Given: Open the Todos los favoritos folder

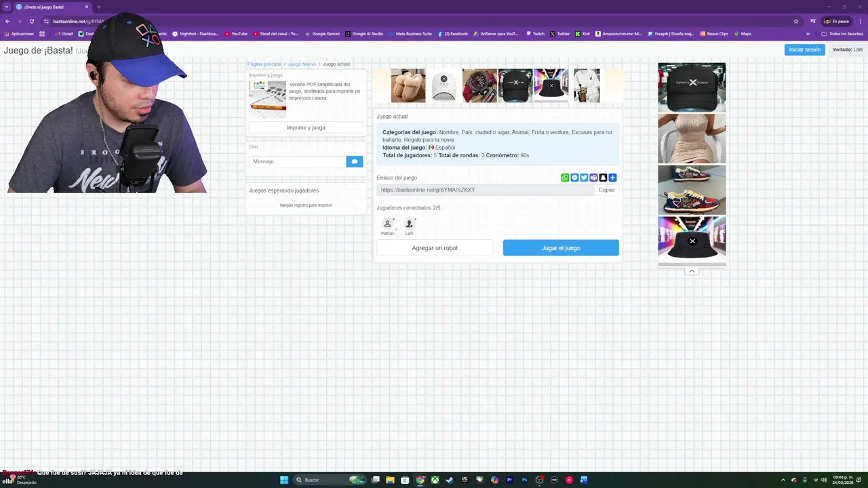Looking at the screenshot, I should tap(842, 34).
